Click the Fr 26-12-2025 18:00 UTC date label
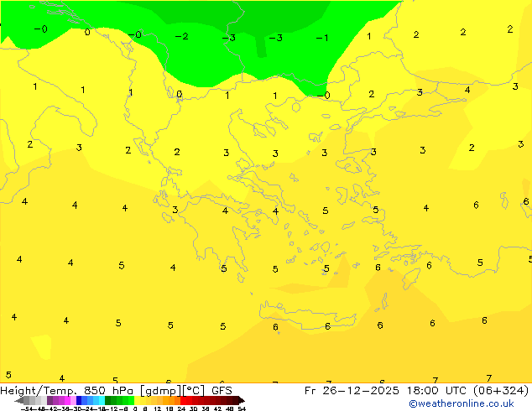The image size is (532, 411). coord(387,391)
